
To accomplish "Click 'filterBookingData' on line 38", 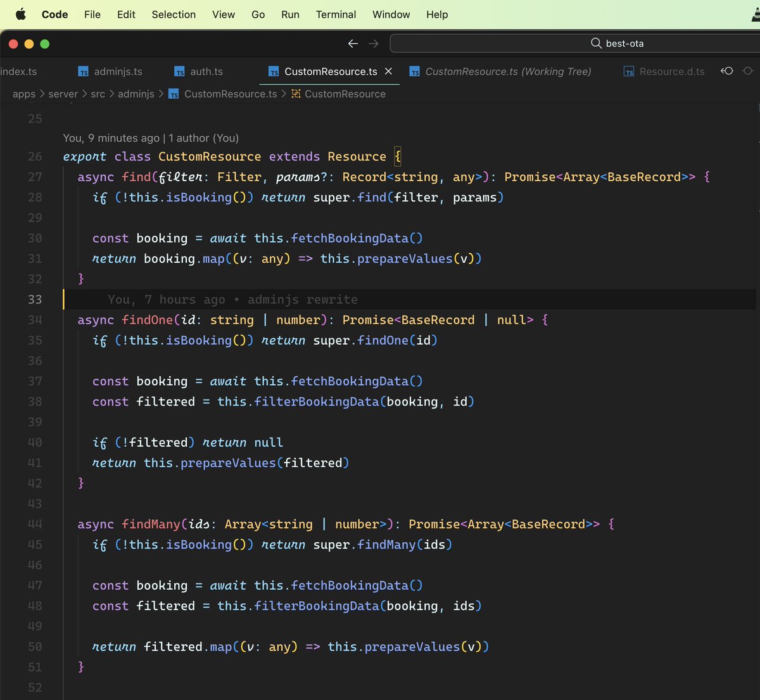I will (x=316, y=402).
